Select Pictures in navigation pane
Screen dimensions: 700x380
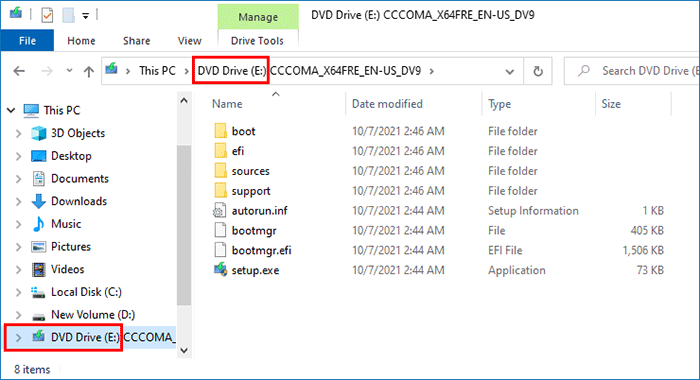71,246
